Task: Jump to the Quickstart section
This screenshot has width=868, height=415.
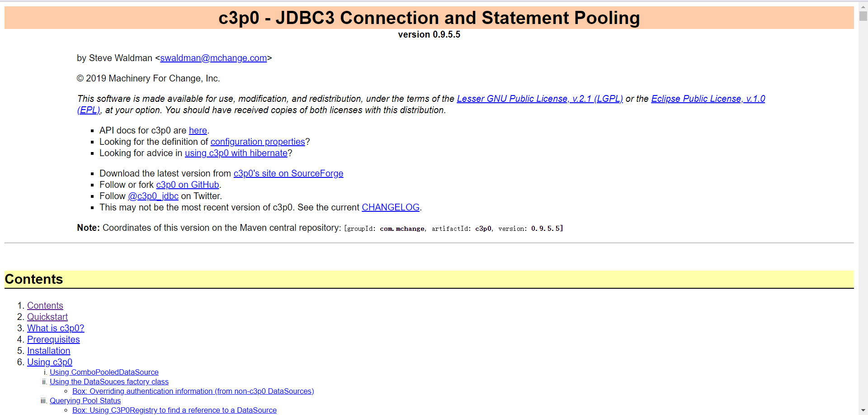Action: pyautogui.click(x=47, y=317)
